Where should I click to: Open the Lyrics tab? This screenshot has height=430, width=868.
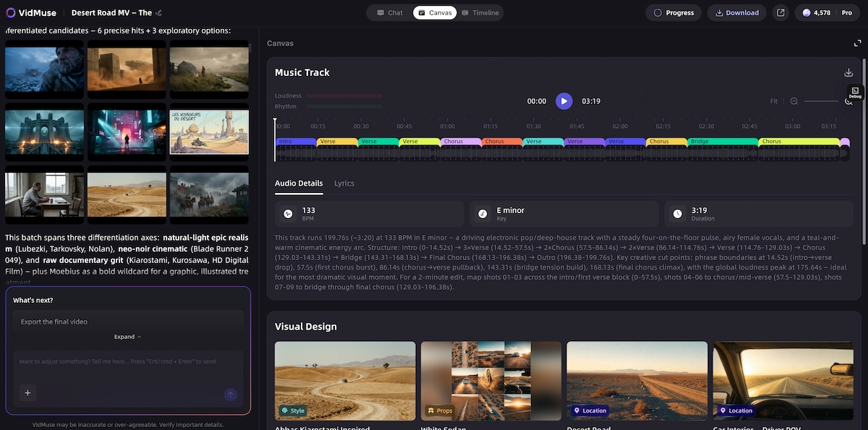[344, 184]
